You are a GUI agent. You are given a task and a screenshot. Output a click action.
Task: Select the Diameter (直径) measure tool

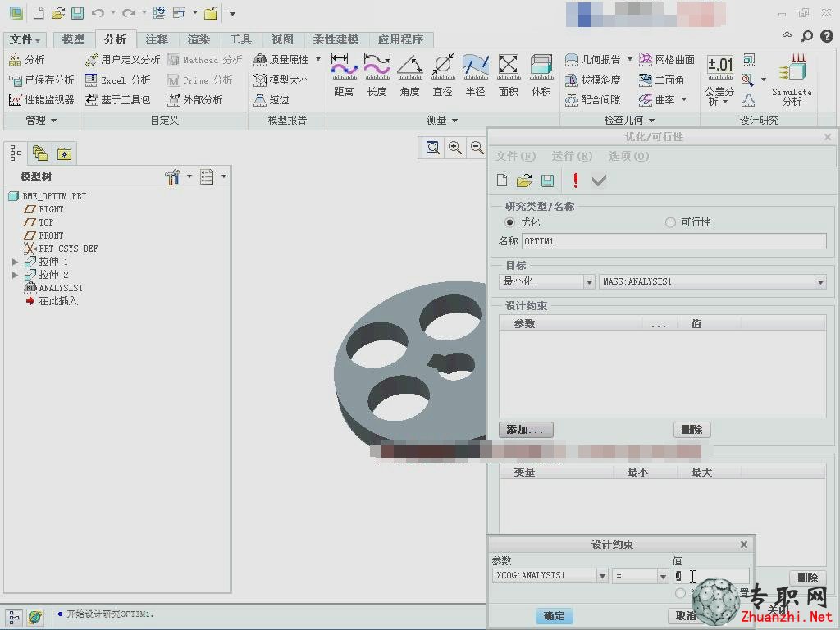442,75
